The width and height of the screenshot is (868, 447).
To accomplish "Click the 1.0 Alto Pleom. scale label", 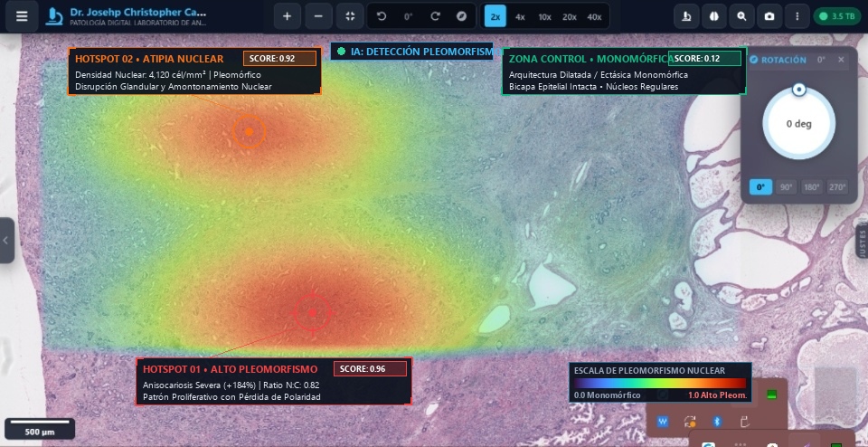I will click(x=718, y=395).
